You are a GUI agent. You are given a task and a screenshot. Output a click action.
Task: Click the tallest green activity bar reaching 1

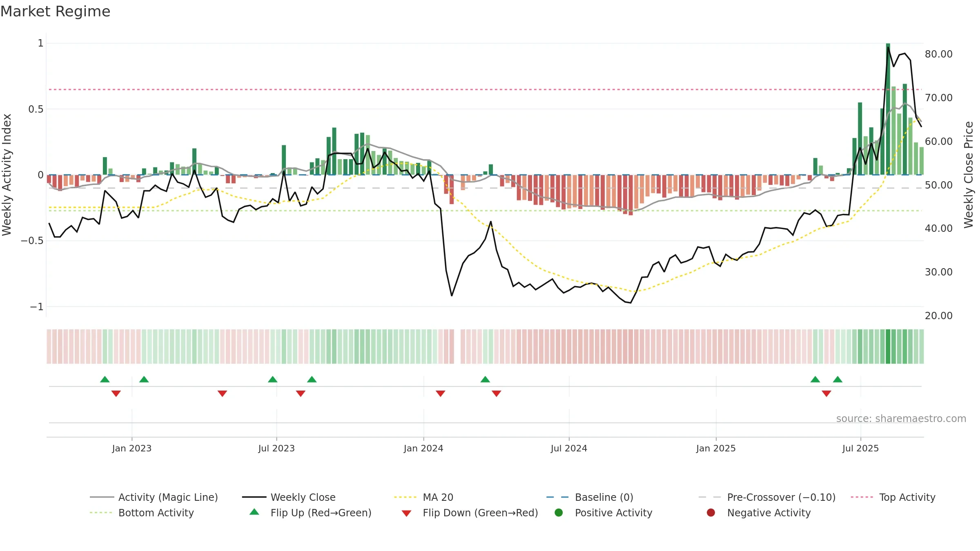(x=888, y=109)
